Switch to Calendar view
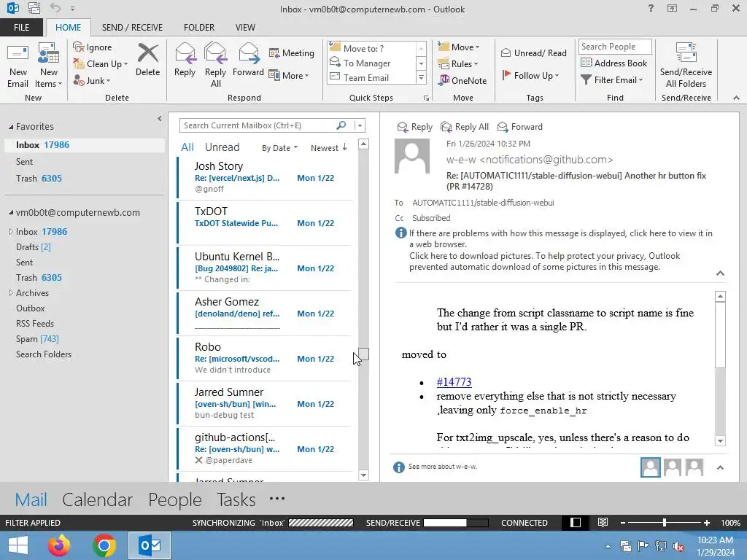This screenshot has width=747, height=560. pyautogui.click(x=97, y=499)
